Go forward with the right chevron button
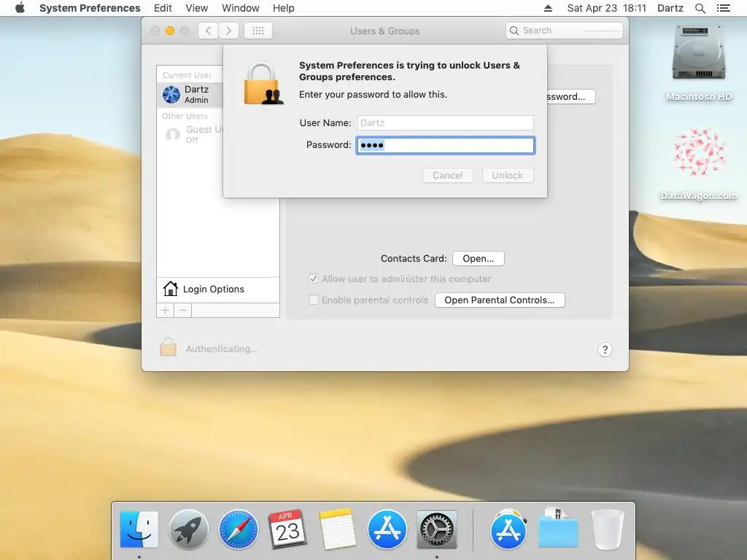This screenshot has width=747, height=560. click(228, 31)
